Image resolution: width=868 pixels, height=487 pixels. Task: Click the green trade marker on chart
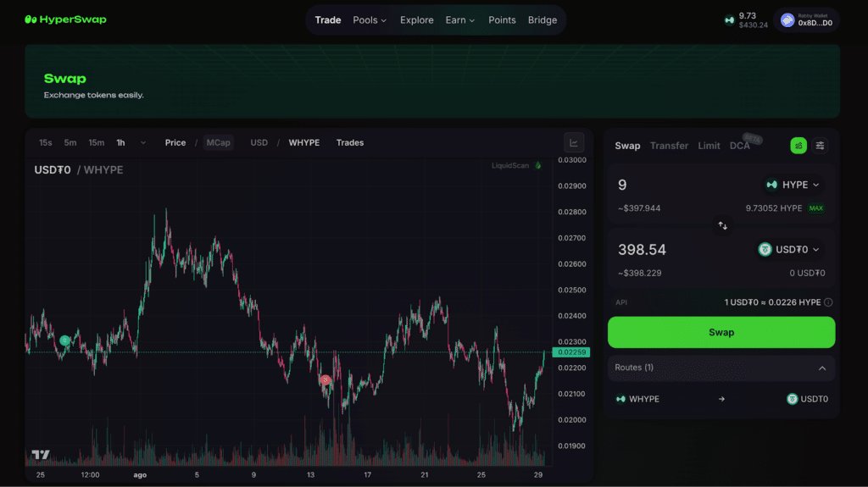(64, 340)
